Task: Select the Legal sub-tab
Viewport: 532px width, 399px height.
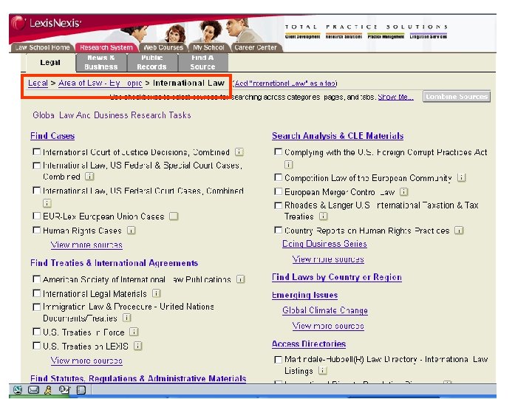Action: click(x=50, y=62)
